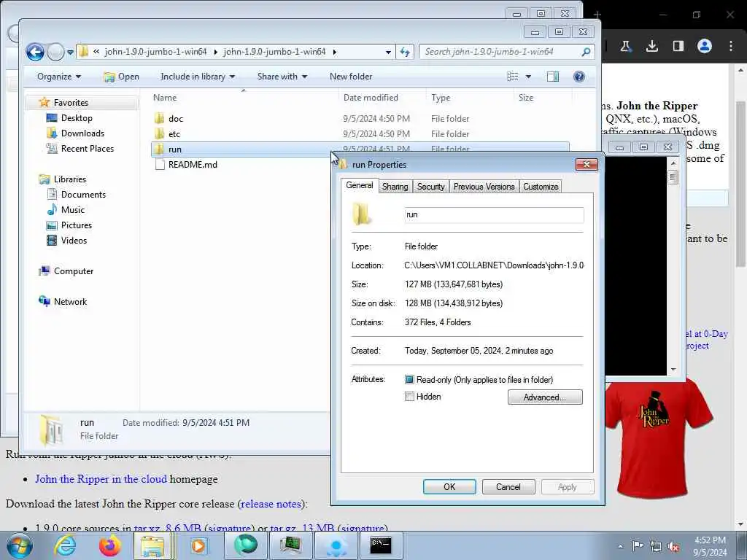Image resolution: width=747 pixels, height=560 pixels.
Task: Toggle the Read-only attribute checkbox
Action: click(x=409, y=379)
